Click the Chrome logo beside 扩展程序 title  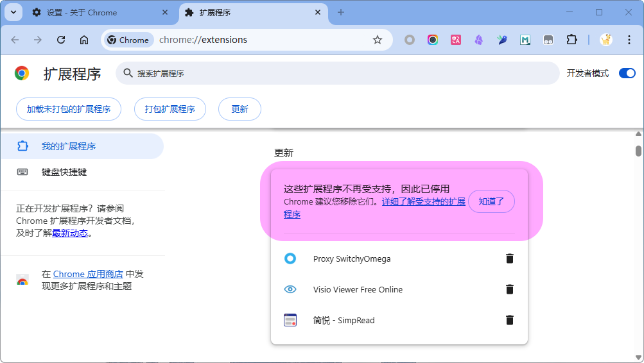[x=22, y=73]
